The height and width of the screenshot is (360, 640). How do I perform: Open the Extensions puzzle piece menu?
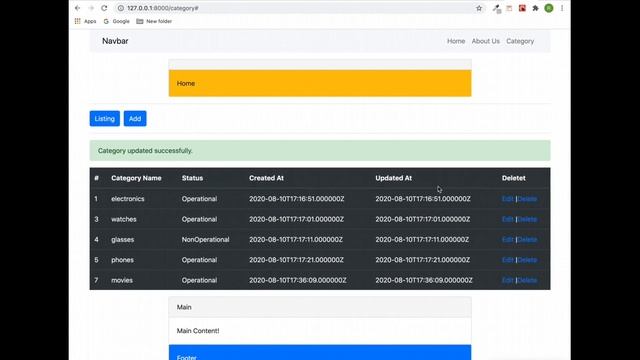536,8
